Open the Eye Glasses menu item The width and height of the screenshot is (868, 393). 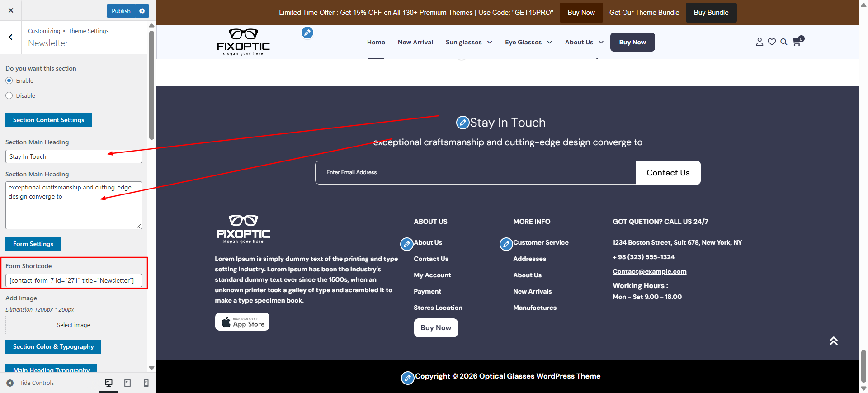click(524, 42)
